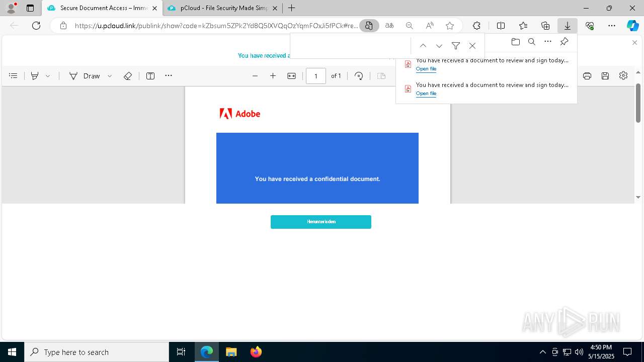Open Task View on taskbar
The height and width of the screenshot is (362, 644).
click(x=181, y=352)
